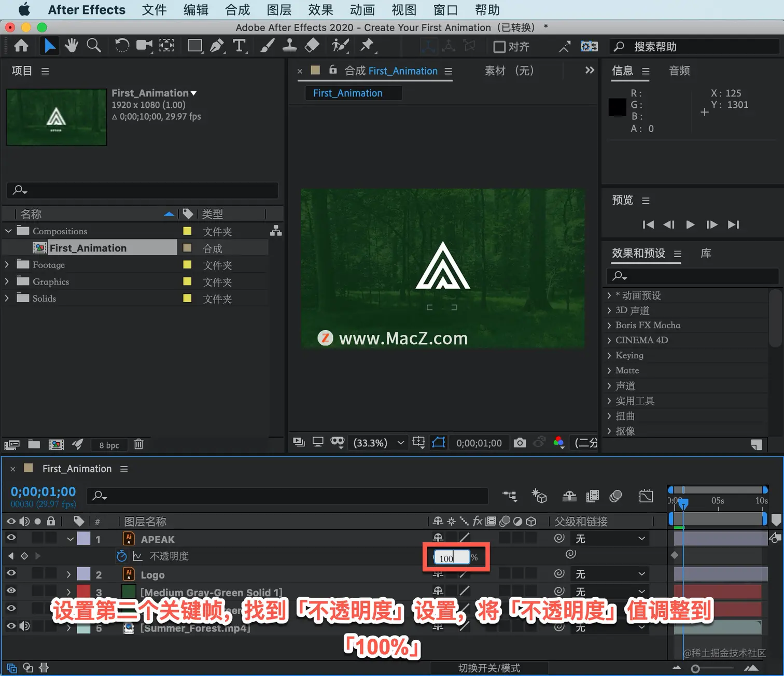
Task: Select the Rectangle shape tool
Action: click(195, 46)
